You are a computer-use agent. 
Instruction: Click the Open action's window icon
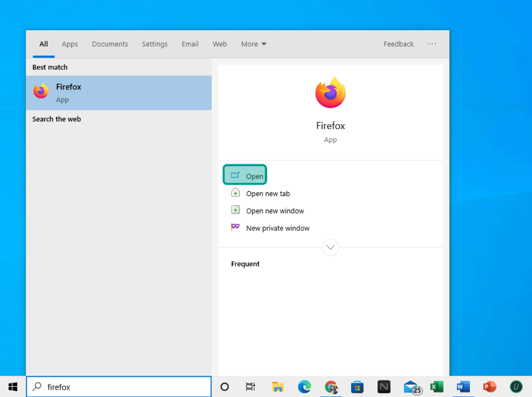coord(235,175)
